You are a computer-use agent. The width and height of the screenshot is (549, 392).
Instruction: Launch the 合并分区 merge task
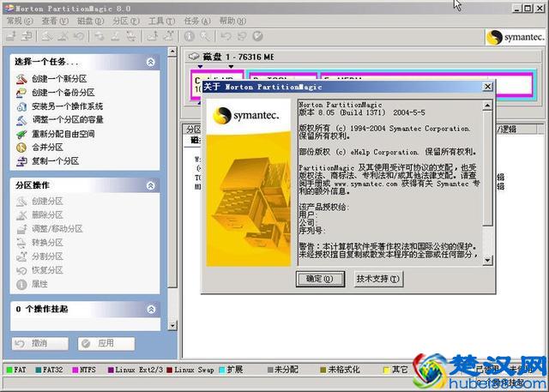click(22, 148)
